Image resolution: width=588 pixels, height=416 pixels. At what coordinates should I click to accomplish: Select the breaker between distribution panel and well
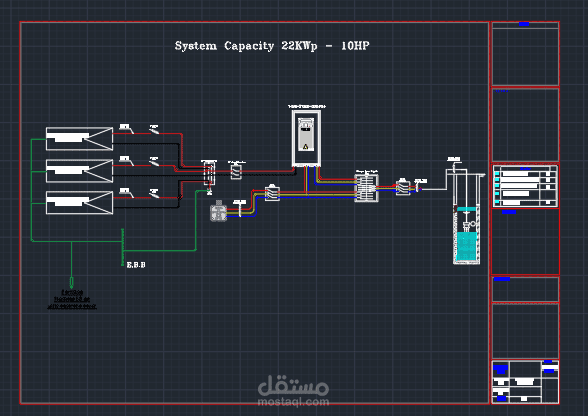coord(403,187)
